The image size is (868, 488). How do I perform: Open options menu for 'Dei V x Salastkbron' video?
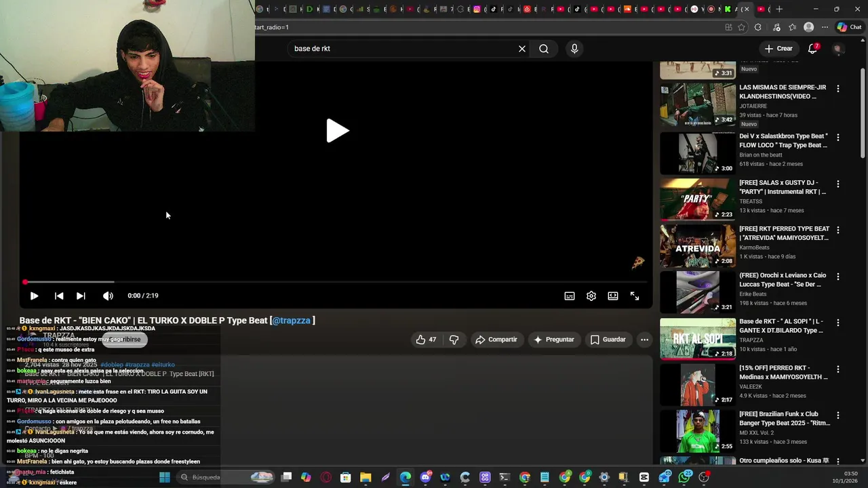(x=838, y=137)
